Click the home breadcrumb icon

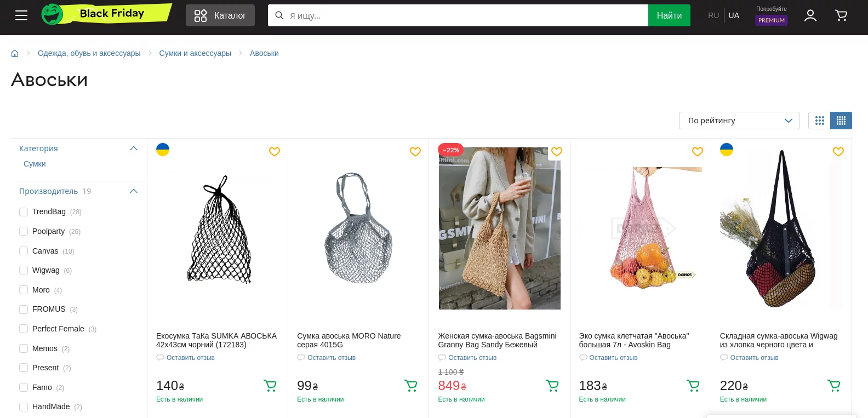(15, 53)
